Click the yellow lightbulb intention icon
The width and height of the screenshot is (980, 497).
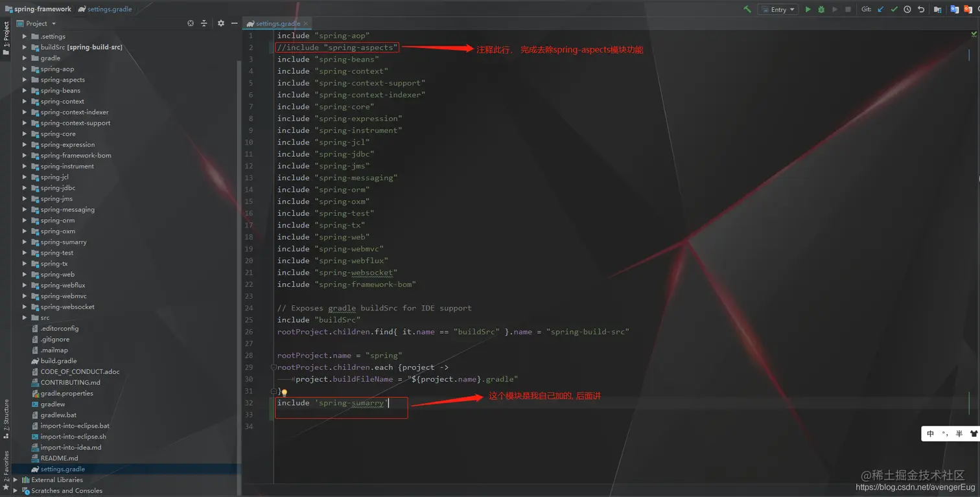click(x=284, y=392)
